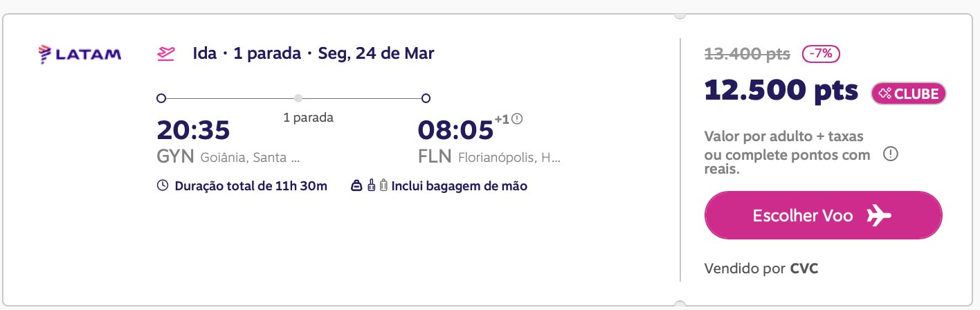Select the flight with Escolher Voo button
980x310 pixels.
pos(824,215)
